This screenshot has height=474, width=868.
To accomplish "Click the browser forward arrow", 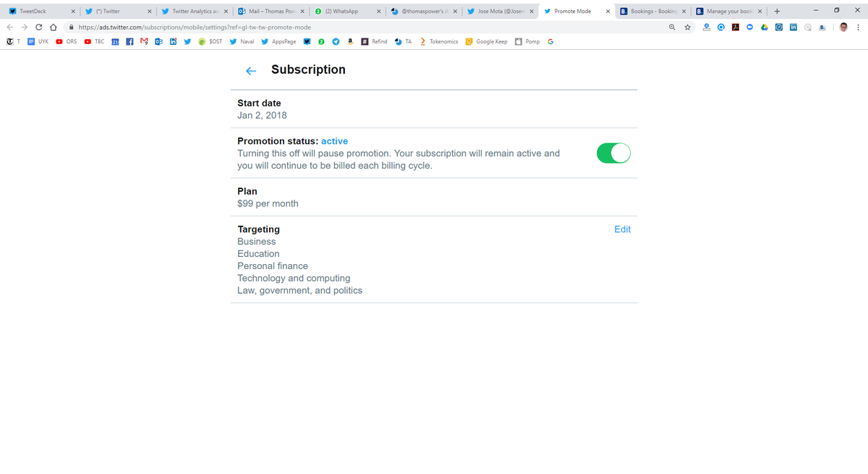I will pyautogui.click(x=25, y=27).
